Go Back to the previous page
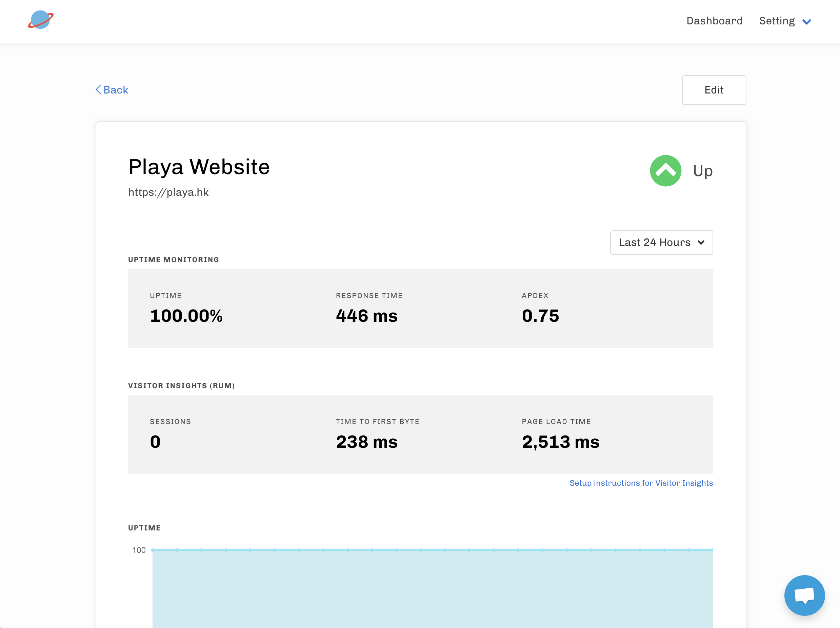The height and width of the screenshot is (628, 840). (x=116, y=90)
